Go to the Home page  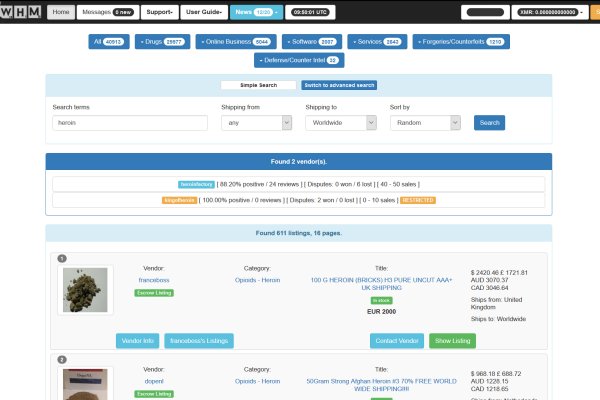click(61, 12)
